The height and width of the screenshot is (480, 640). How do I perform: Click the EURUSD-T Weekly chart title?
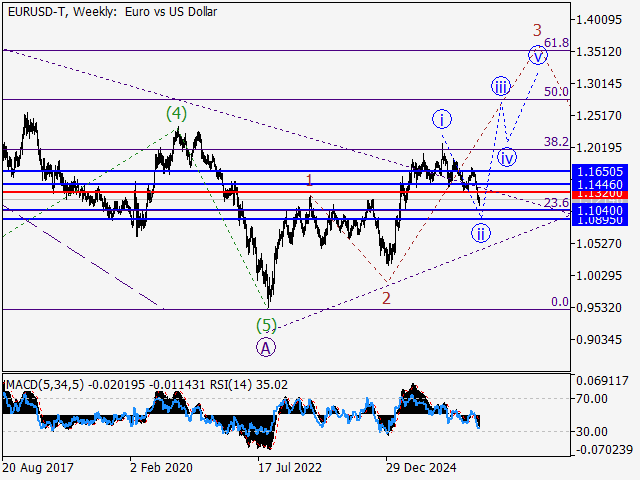112,12
